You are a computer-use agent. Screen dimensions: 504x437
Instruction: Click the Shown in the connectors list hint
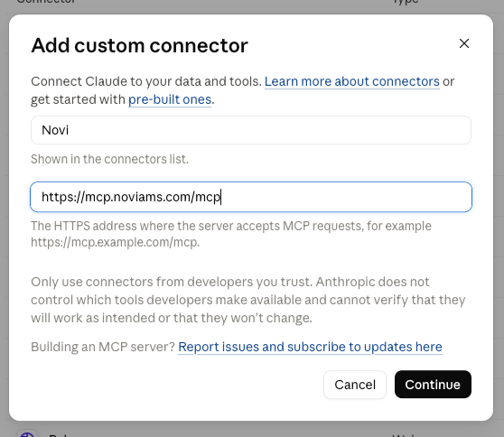pos(109,159)
